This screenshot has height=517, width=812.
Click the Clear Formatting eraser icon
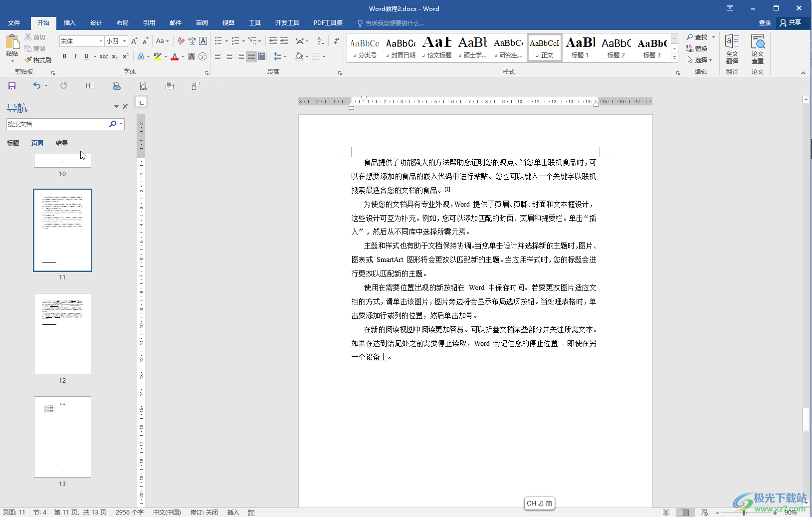click(x=181, y=41)
